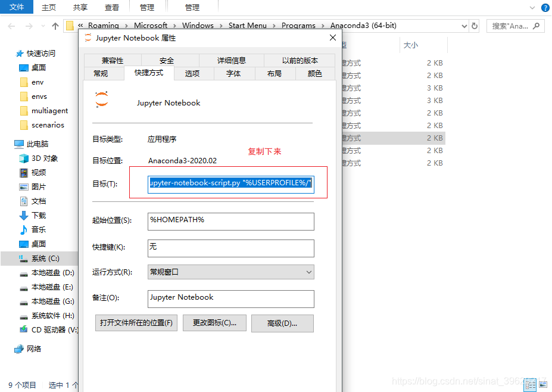Screen dimensions: 552x392
Task: Click Windows in the address breadcrumb
Action: [x=198, y=26]
